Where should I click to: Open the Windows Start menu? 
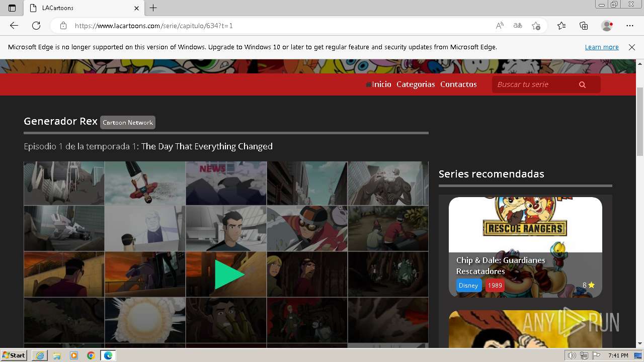(14, 355)
